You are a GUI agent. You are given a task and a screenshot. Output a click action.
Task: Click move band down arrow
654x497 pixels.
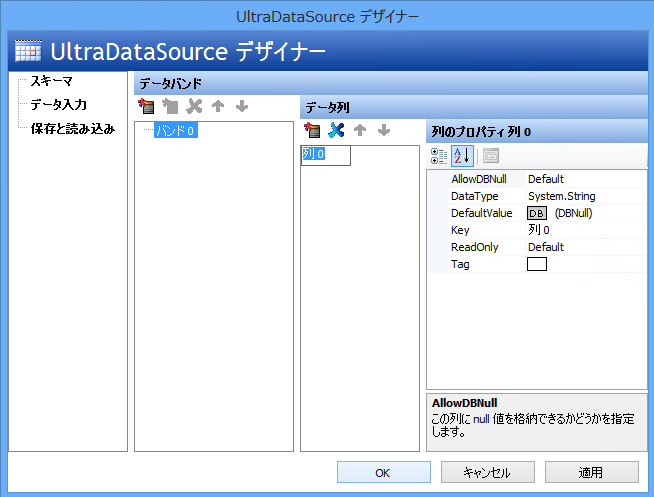pyautogui.click(x=242, y=106)
